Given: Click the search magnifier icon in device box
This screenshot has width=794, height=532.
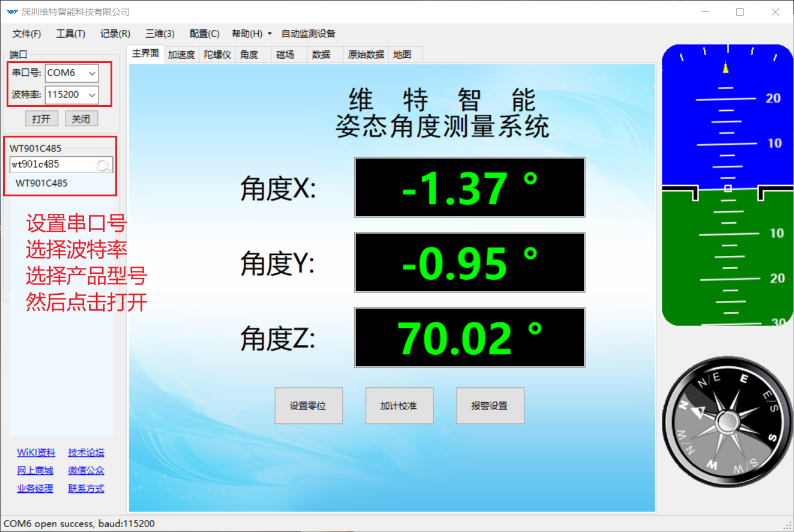Looking at the screenshot, I should (x=104, y=165).
